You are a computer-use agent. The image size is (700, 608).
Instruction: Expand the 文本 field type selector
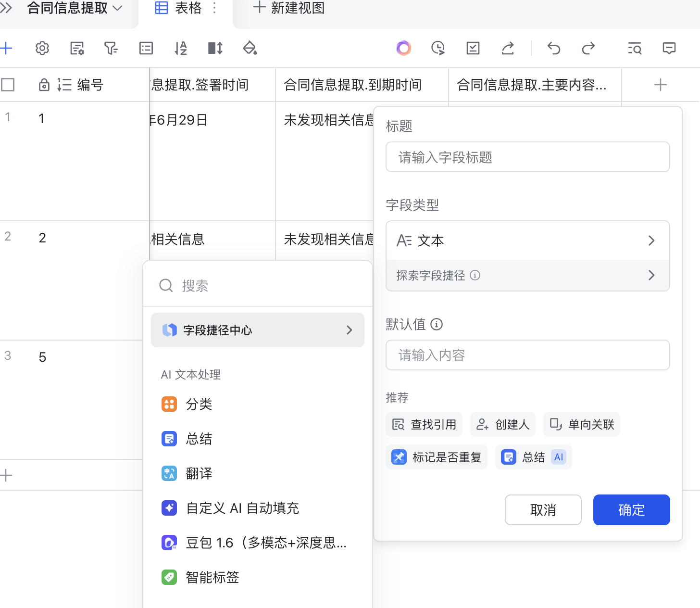[x=527, y=241]
